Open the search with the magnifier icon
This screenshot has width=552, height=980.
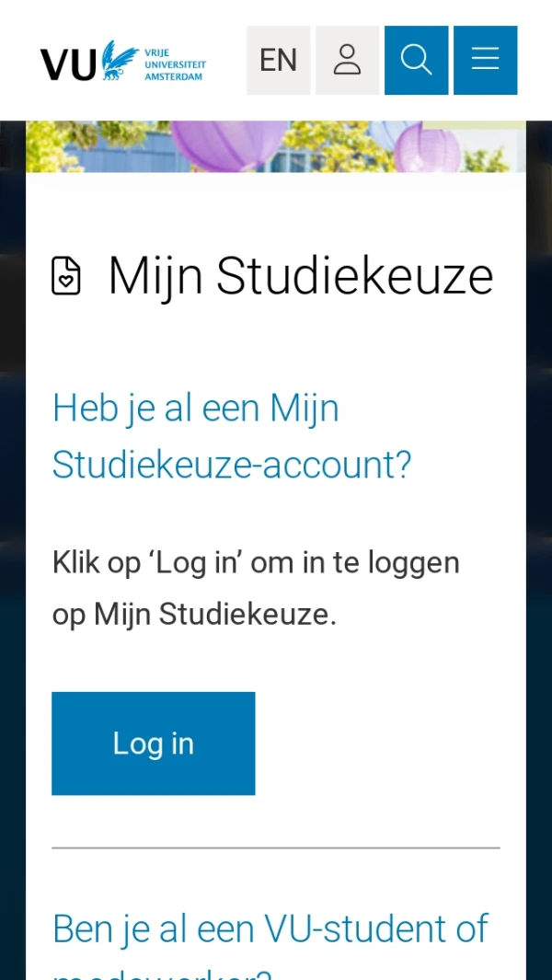(416, 60)
